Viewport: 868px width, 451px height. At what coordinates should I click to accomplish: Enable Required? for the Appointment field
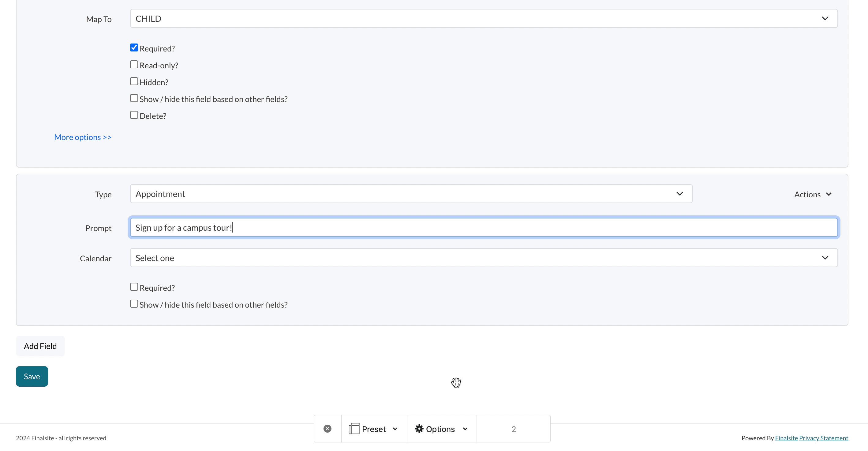click(134, 287)
